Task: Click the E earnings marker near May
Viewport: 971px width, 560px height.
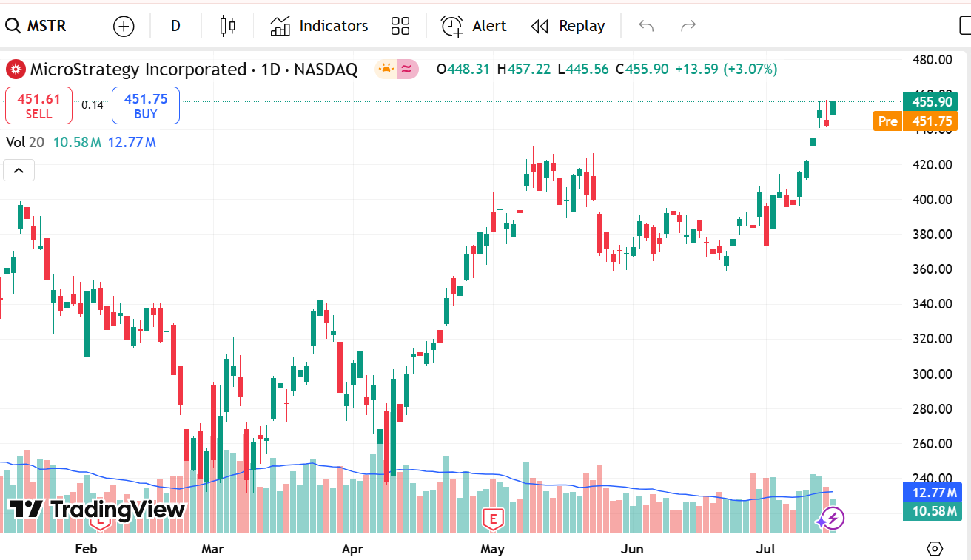Action: click(493, 519)
